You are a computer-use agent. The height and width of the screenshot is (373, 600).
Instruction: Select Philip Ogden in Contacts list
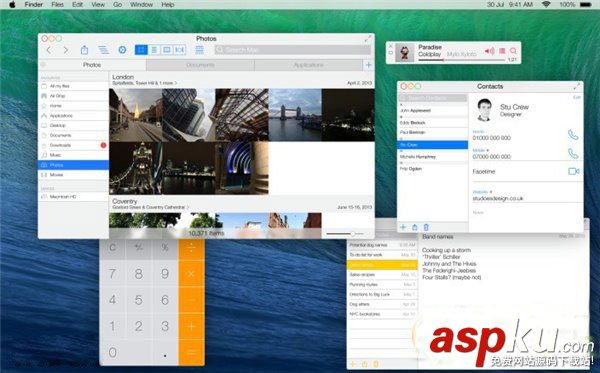432,169
